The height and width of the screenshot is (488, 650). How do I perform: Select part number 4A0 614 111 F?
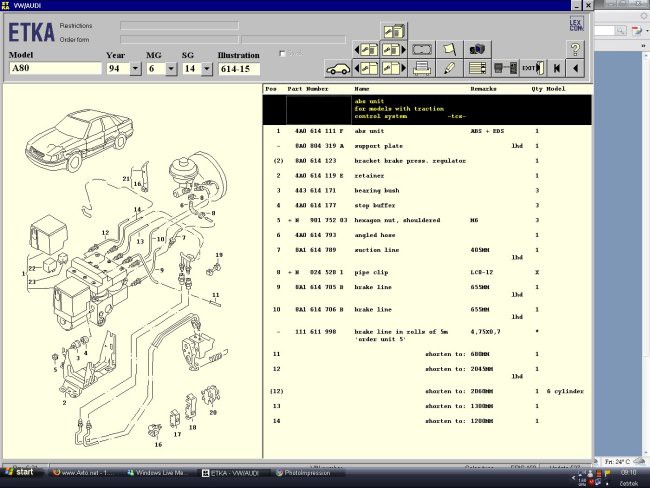[319, 131]
